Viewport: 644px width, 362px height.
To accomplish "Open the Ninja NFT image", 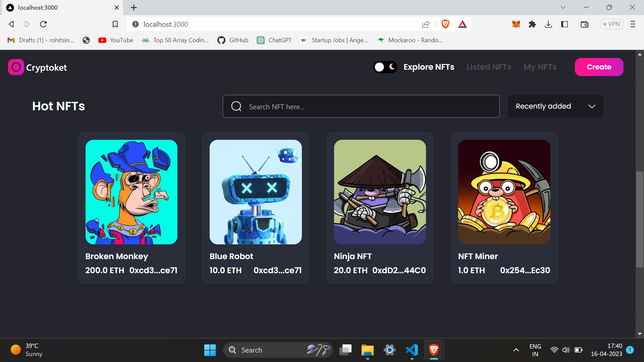I will pos(380,192).
